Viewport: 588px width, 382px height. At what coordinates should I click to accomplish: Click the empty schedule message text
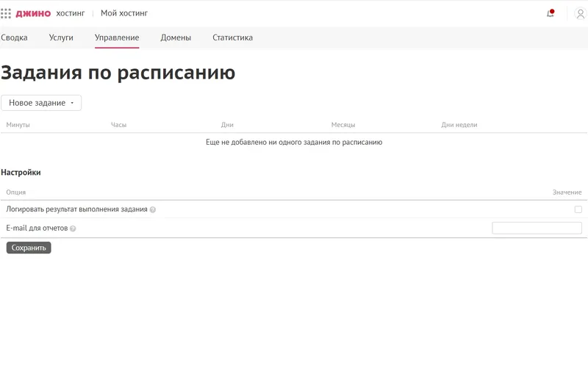click(x=294, y=142)
